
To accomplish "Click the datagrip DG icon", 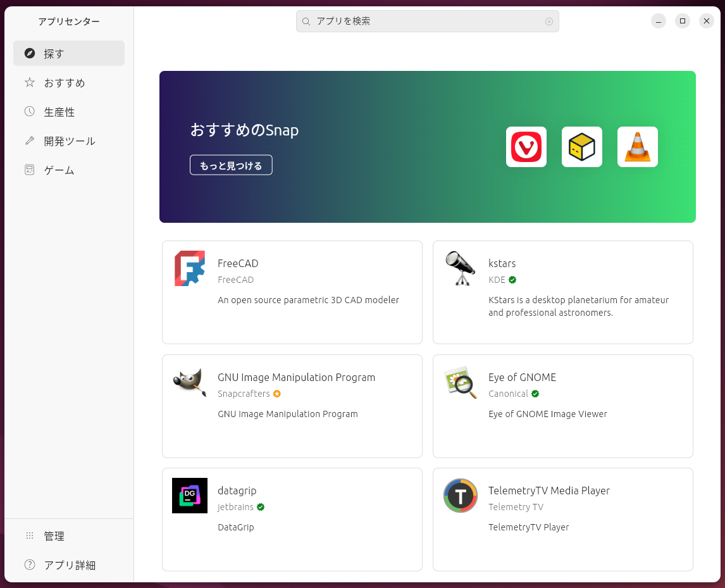I will coord(190,496).
